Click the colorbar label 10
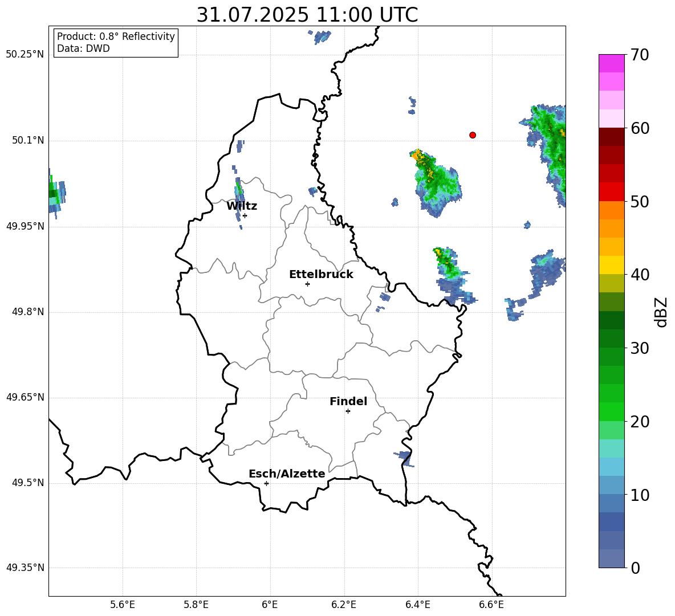Image resolution: width=675 pixels, height=616 pixels. click(640, 495)
